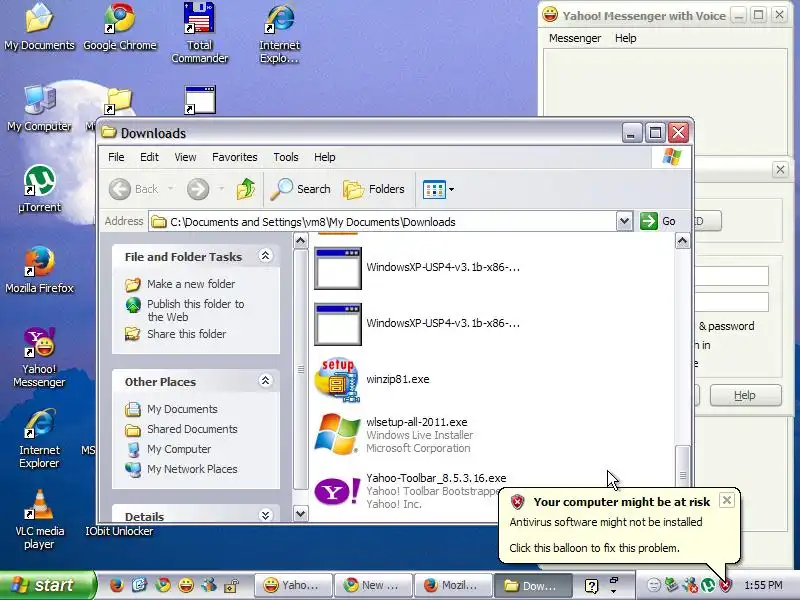Collapse the Other Places section
Viewport: 800px width, 600px height.
pyautogui.click(x=265, y=381)
